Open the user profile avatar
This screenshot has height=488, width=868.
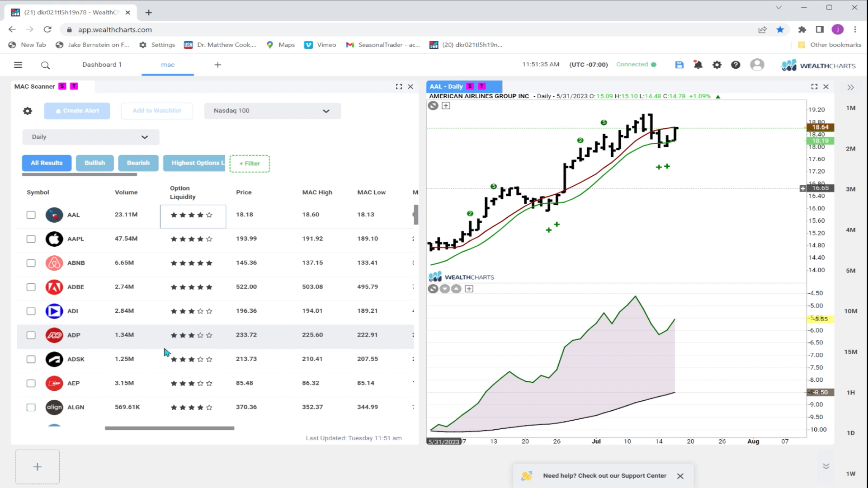click(757, 65)
